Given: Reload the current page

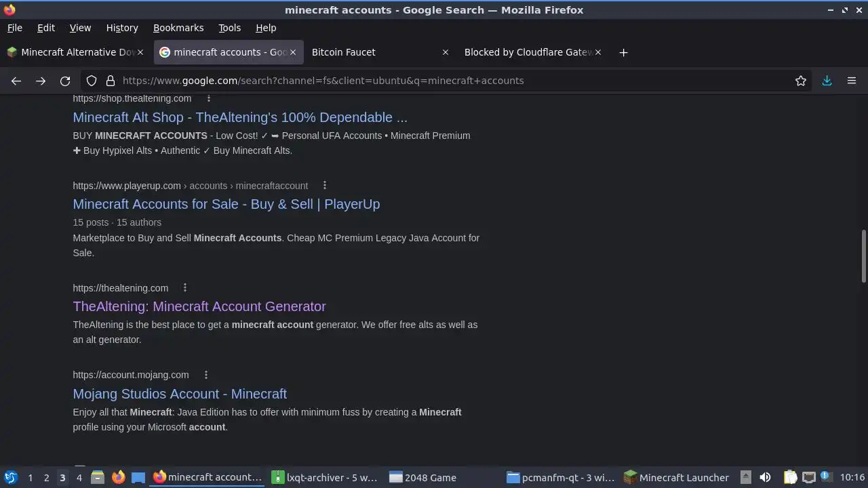Looking at the screenshot, I should point(65,81).
